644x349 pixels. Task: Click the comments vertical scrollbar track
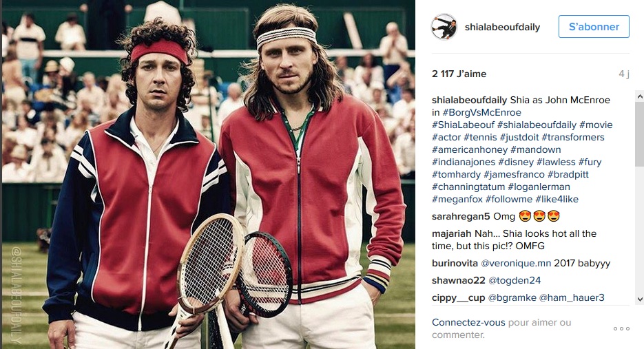click(639, 198)
